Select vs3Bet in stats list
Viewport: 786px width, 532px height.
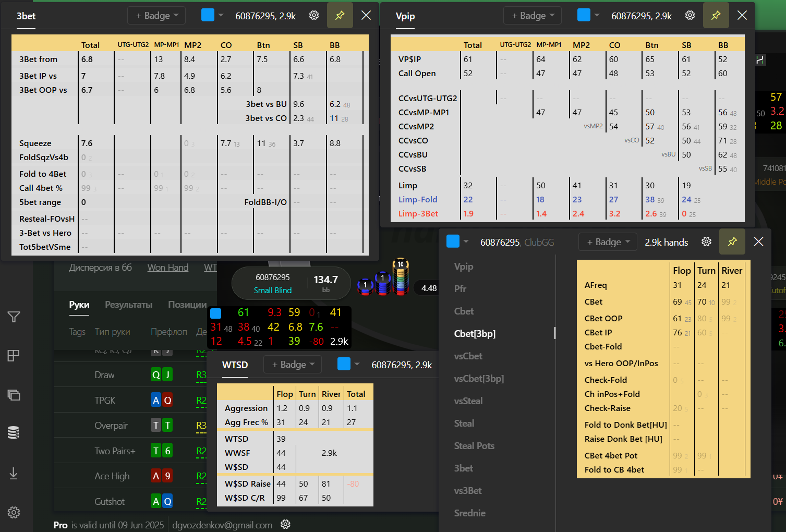click(x=468, y=491)
